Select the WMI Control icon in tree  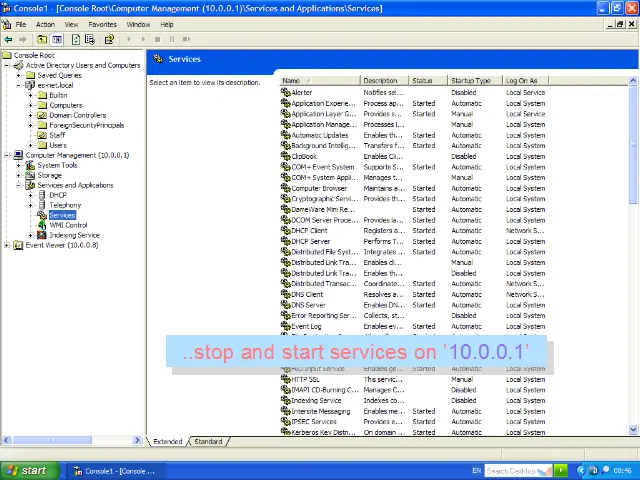coord(41,225)
